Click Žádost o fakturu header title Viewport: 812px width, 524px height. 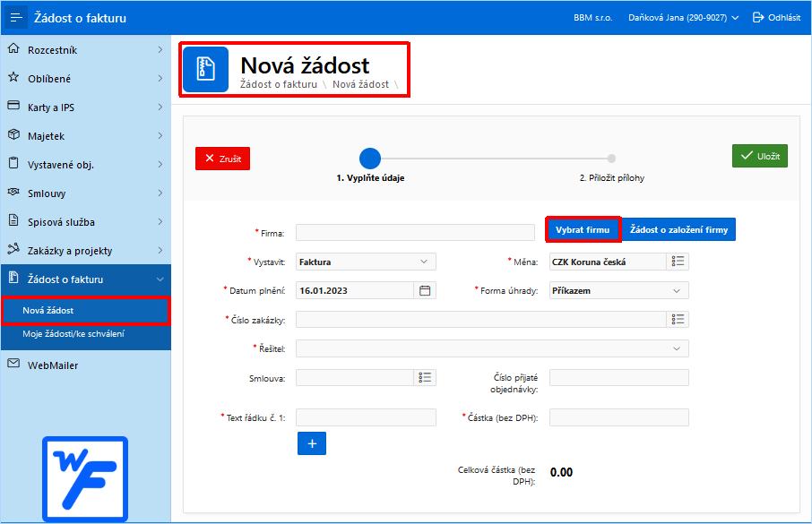81,18
